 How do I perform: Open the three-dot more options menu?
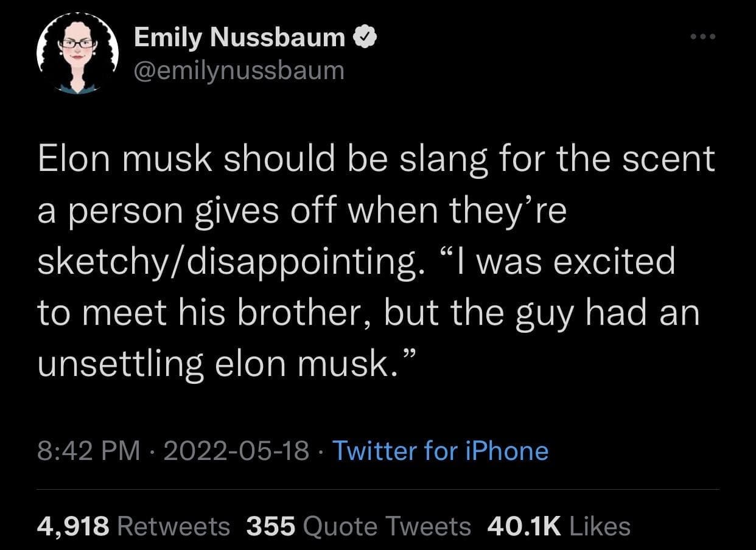point(704,37)
